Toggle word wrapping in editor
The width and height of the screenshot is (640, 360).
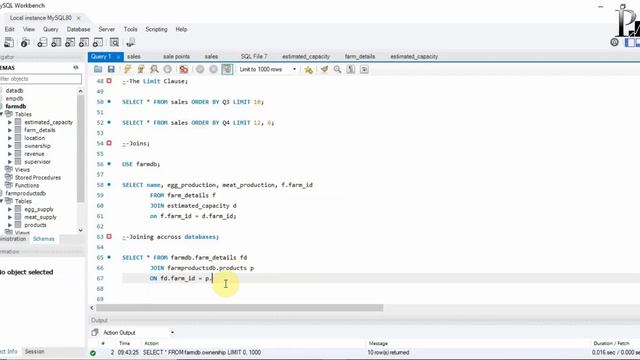pyautogui.click(x=364, y=69)
